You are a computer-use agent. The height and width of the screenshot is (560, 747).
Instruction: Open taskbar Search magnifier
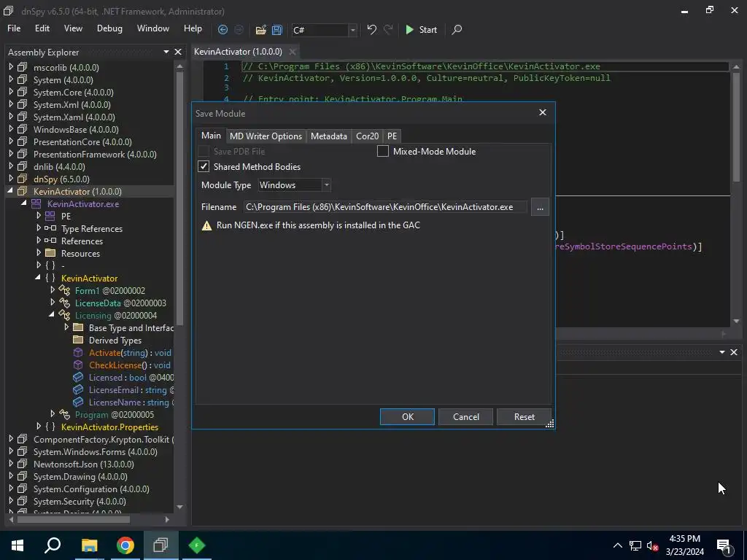click(x=53, y=545)
